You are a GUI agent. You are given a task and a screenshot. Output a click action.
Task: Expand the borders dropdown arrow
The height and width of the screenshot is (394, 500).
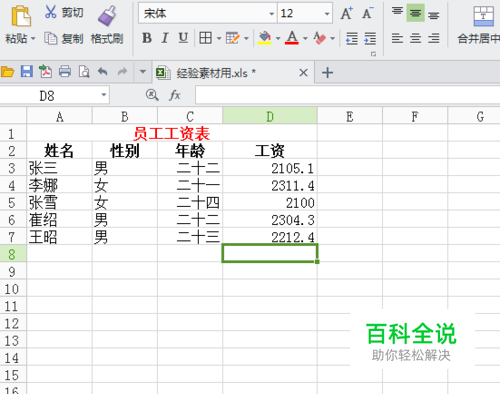[x=219, y=39]
